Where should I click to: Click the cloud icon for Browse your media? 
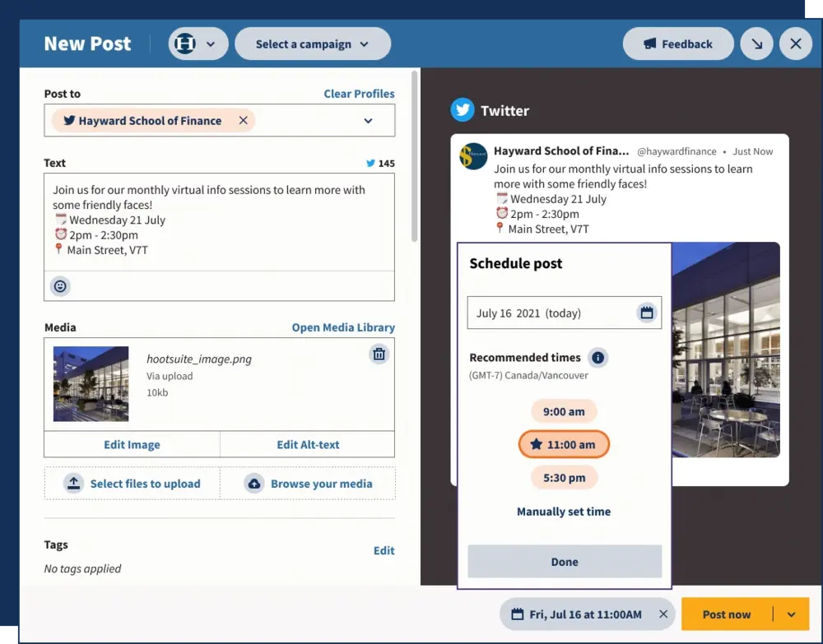point(255,484)
